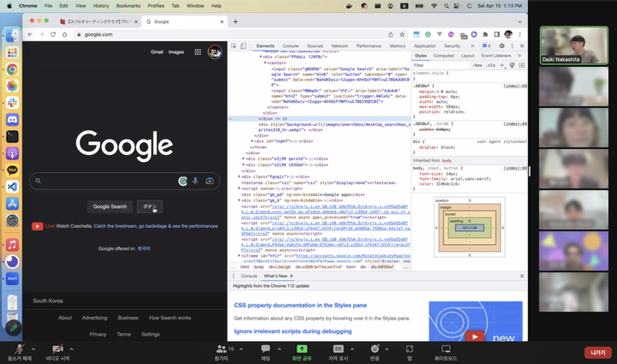
Task: Open the Chrome extensions puzzle icon
Action: (x=485, y=34)
